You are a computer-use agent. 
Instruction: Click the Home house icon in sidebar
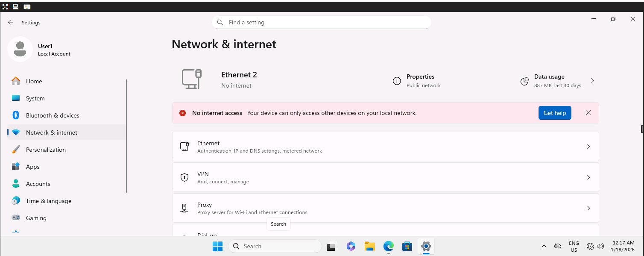[16, 81]
